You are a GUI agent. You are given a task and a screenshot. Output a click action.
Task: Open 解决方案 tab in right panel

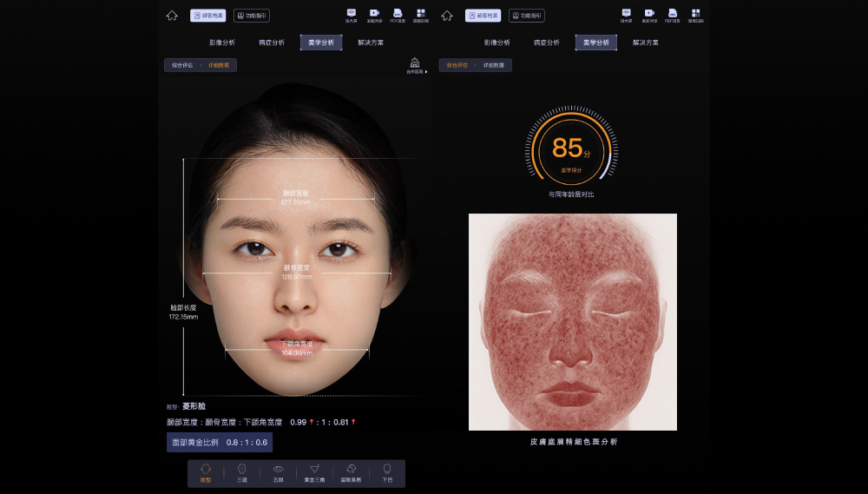click(646, 43)
